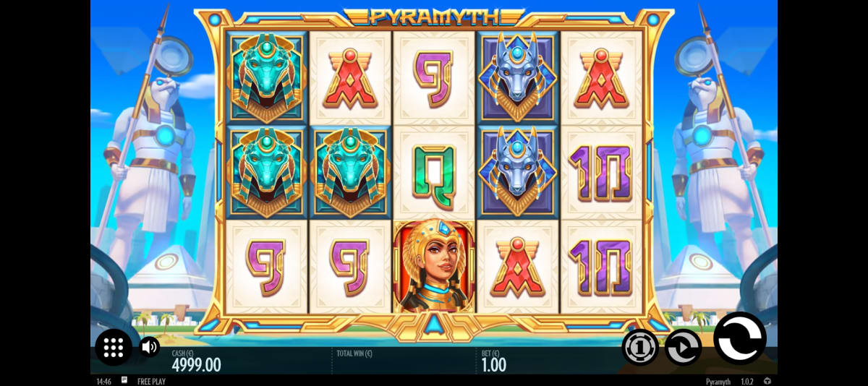Click the Free Play label
Screen dimensions: 868x386
coord(151,381)
